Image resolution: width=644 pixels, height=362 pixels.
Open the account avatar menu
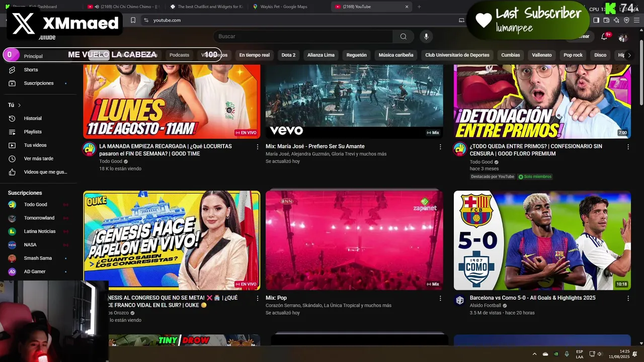[x=623, y=38]
